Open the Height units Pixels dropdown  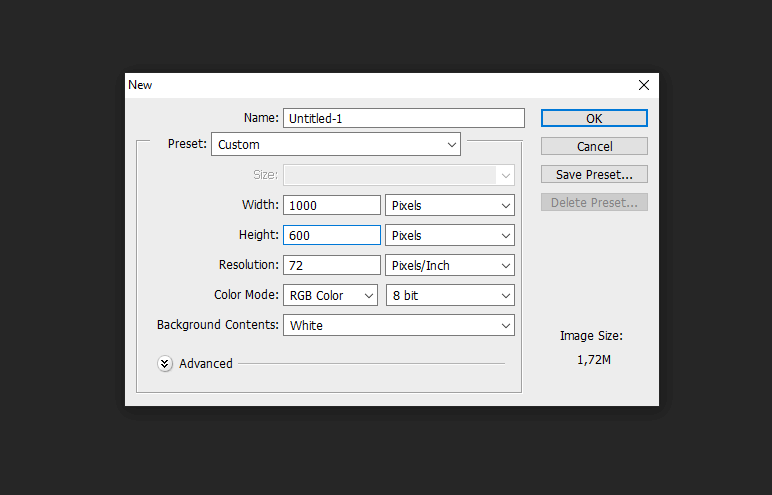pos(450,235)
